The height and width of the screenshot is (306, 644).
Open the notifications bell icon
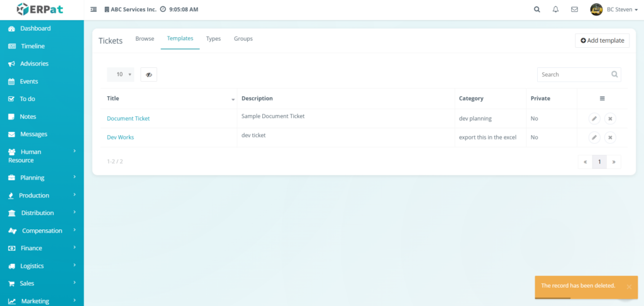click(555, 9)
